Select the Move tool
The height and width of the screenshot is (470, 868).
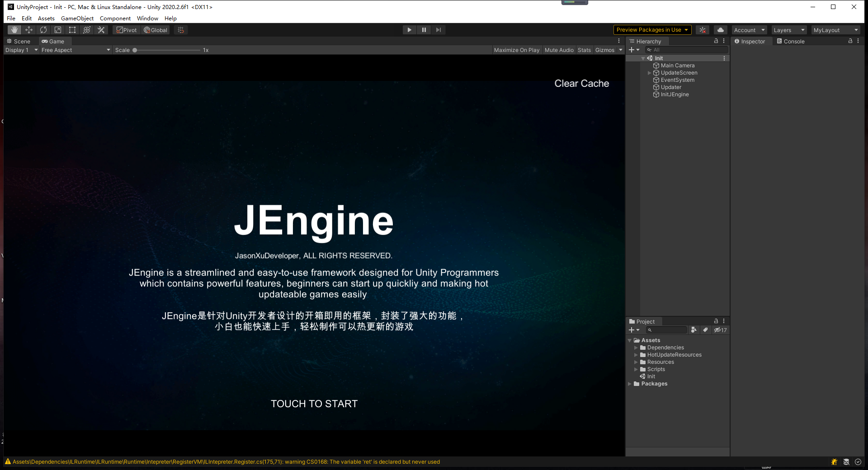point(29,29)
